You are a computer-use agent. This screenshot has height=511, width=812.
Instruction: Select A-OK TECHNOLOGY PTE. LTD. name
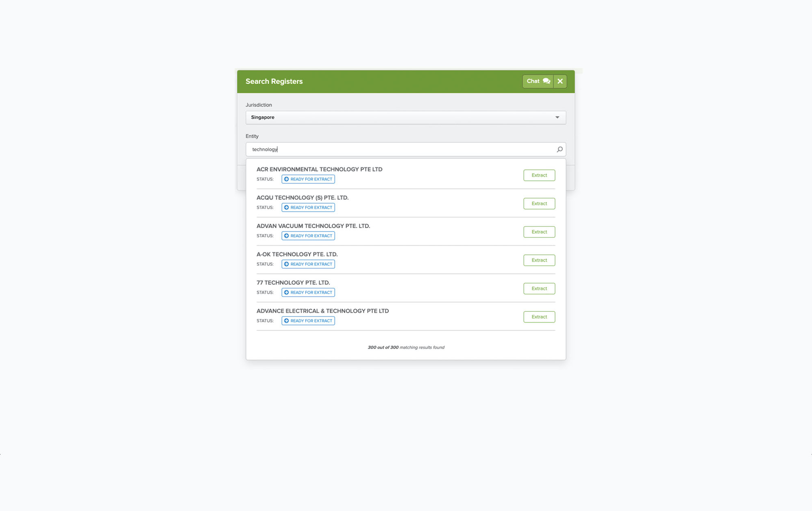297,254
